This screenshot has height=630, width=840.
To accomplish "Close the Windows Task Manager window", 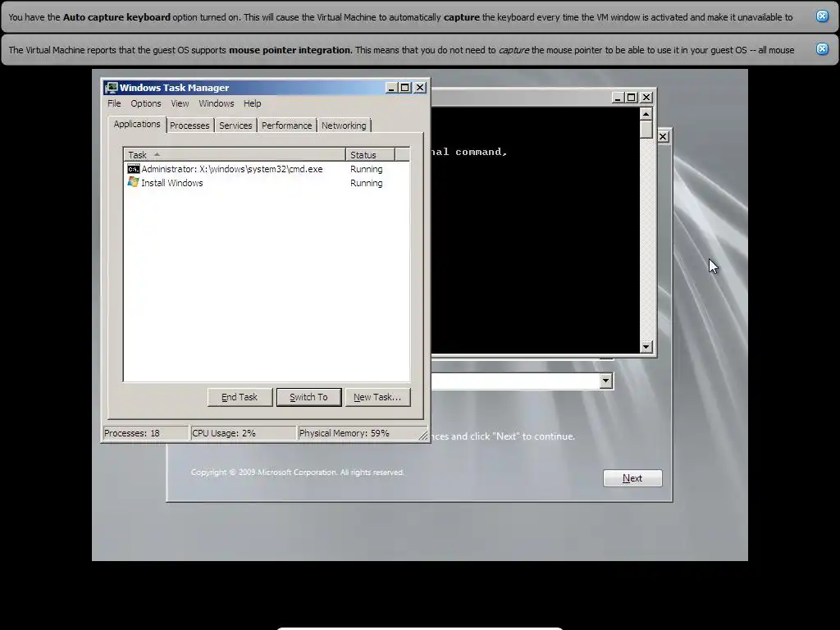I will [420, 87].
